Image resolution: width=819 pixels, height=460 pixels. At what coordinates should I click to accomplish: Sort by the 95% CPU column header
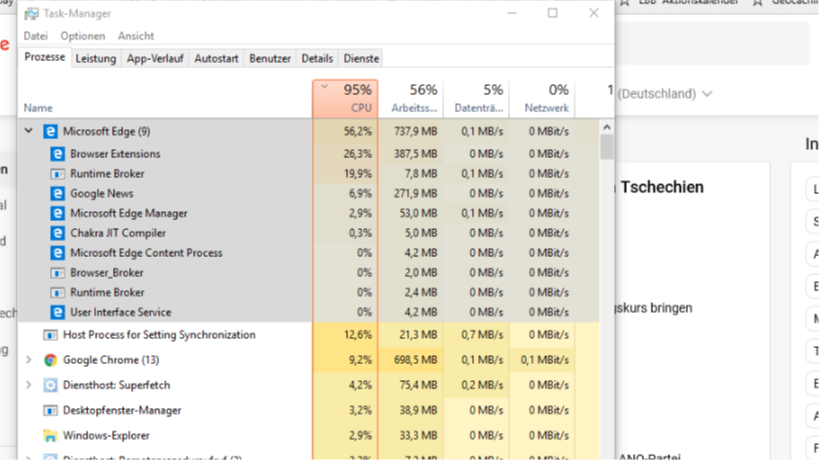pyautogui.click(x=345, y=99)
